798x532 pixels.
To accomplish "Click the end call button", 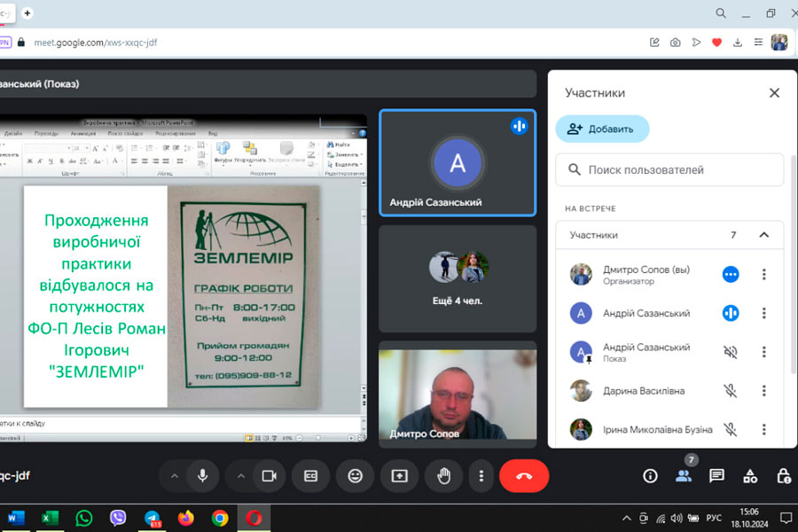I will click(524, 476).
